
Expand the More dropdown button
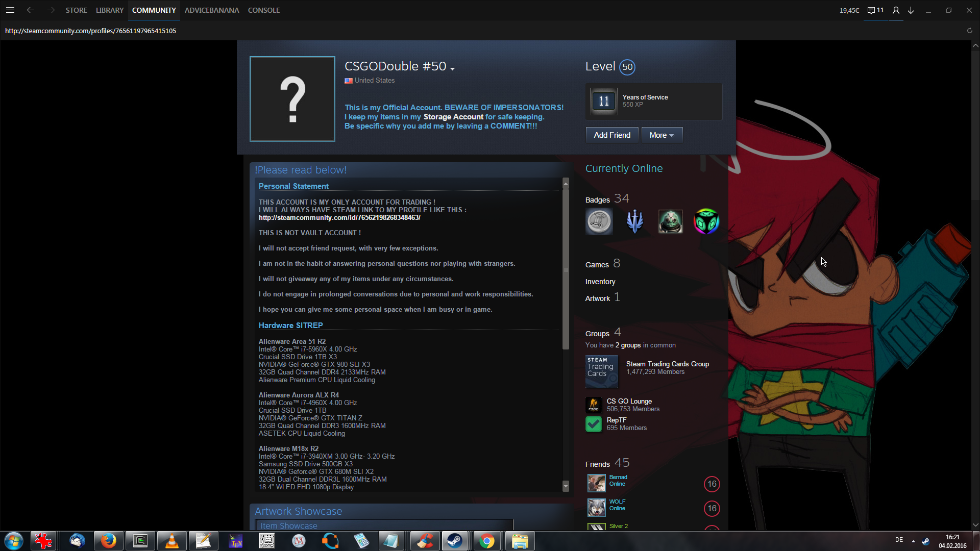[x=661, y=135]
